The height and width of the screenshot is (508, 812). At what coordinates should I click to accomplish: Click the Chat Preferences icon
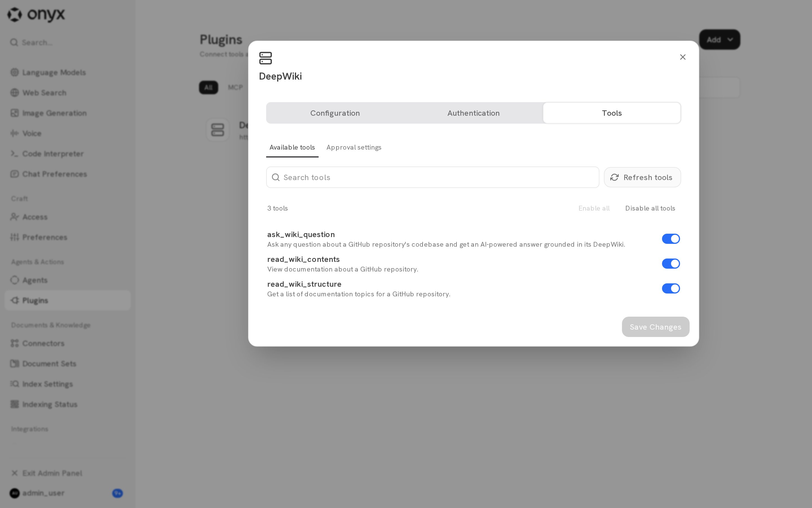[14, 174]
